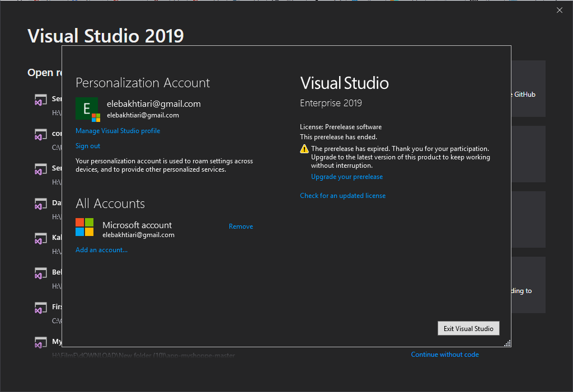This screenshot has width=573, height=392.
Task: Click the GitHub card behind the dialog
Action: click(x=528, y=88)
